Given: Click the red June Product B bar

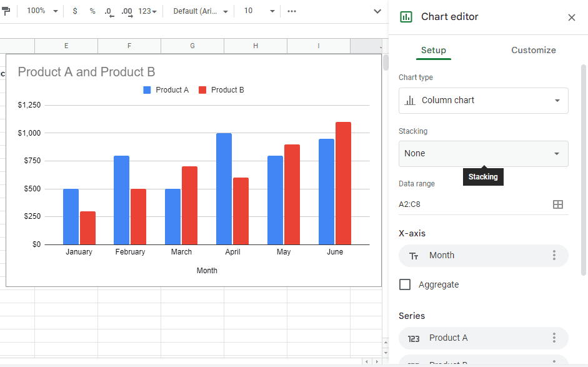Looking at the screenshot, I should [343, 183].
